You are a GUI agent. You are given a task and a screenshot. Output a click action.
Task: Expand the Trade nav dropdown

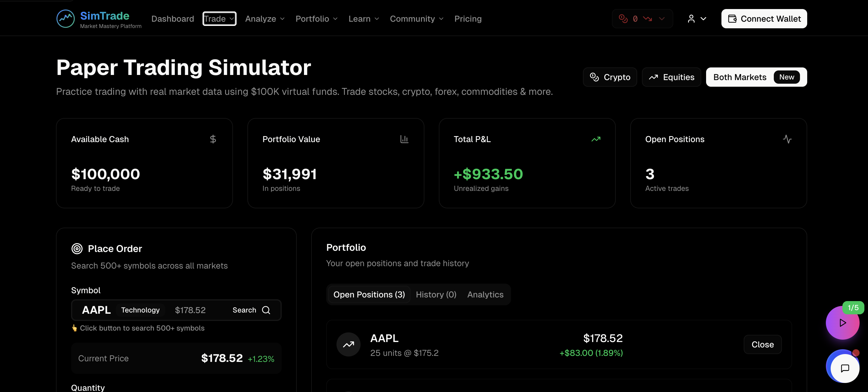click(x=219, y=19)
